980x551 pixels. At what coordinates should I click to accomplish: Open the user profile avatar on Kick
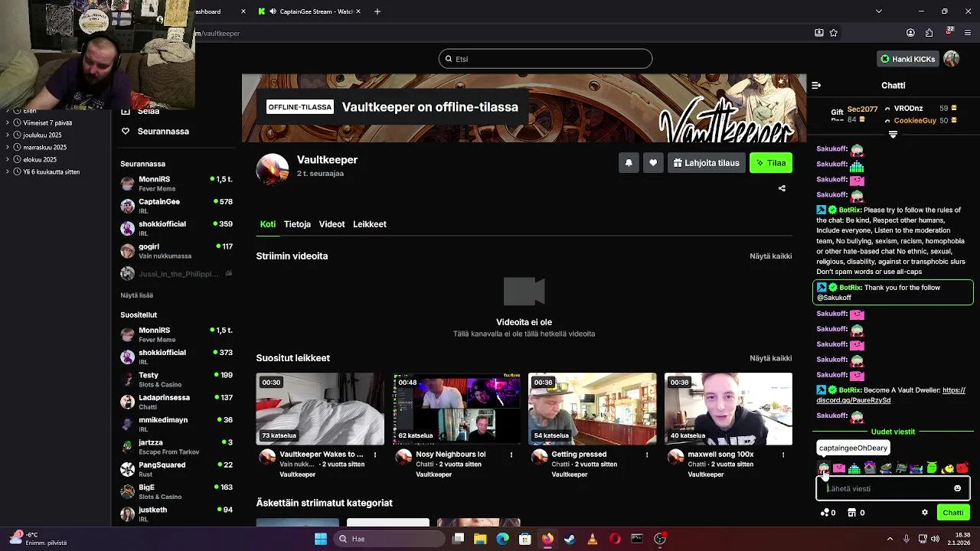(952, 59)
